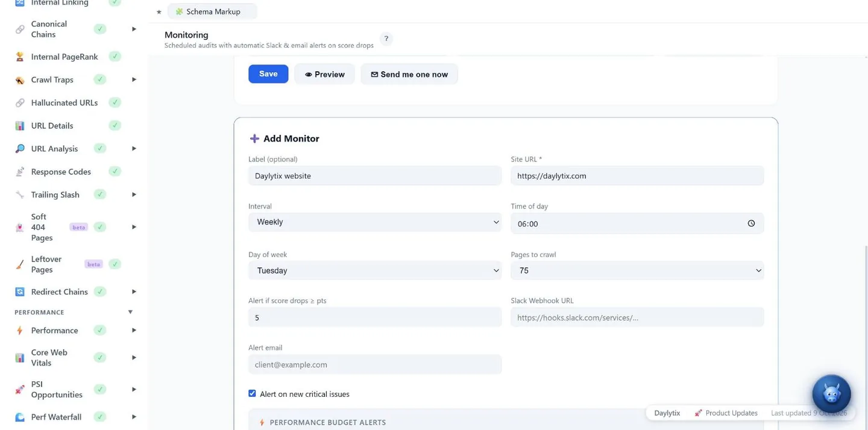Click the Slack Webhook URL field
This screenshot has width=868, height=430.
[x=637, y=317]
